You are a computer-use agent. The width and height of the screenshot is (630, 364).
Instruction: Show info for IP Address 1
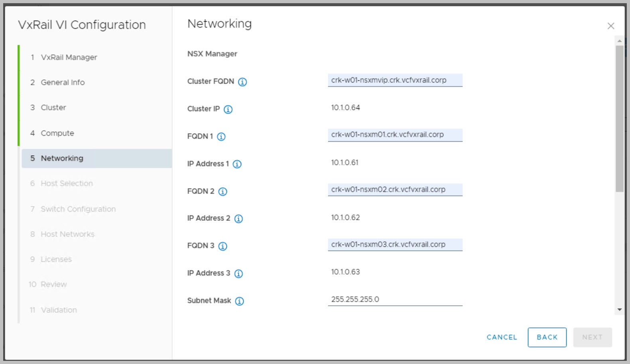237,164
